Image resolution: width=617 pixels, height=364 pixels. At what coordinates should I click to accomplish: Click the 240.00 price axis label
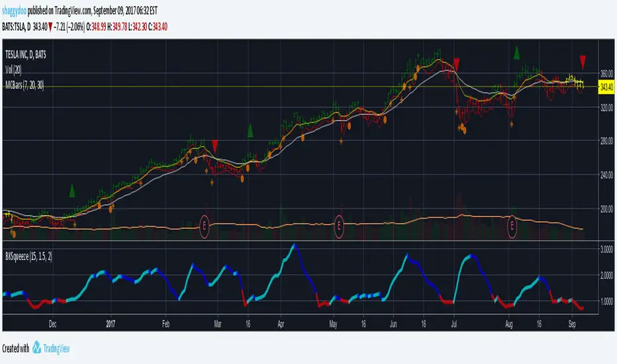606,175
